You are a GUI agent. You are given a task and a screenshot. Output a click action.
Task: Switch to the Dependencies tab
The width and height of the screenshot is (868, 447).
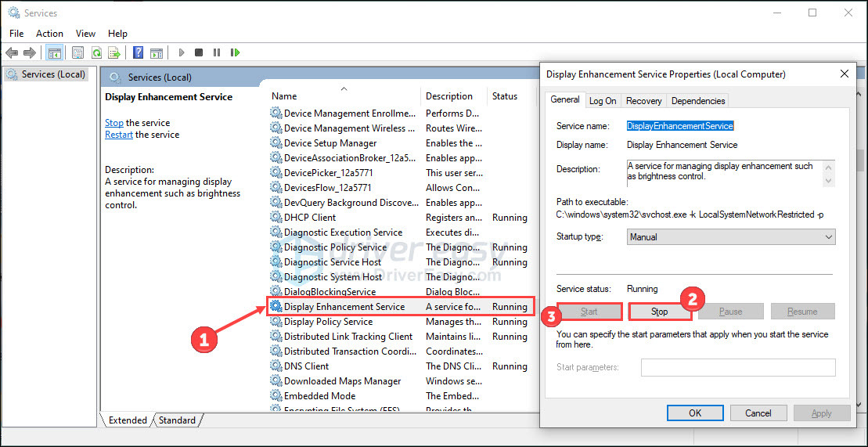click(x=698, y=101)
